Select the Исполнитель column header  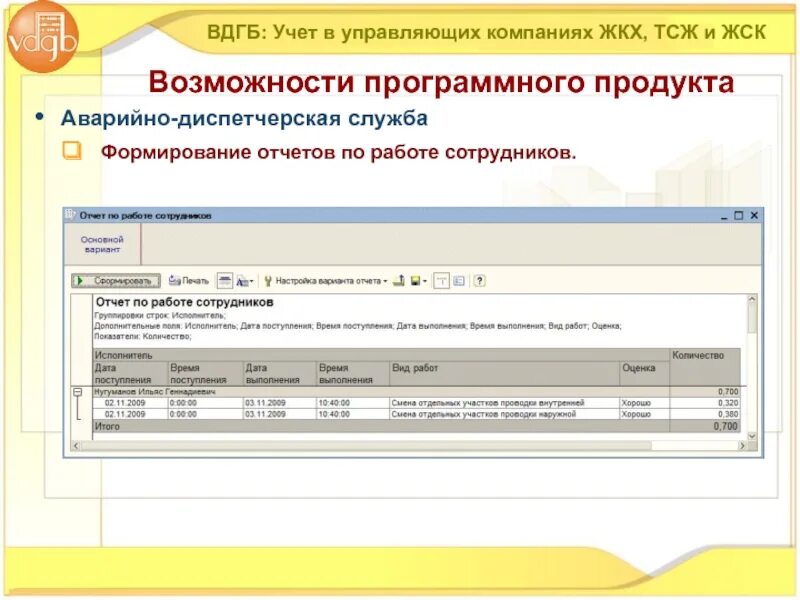[381, 355]
